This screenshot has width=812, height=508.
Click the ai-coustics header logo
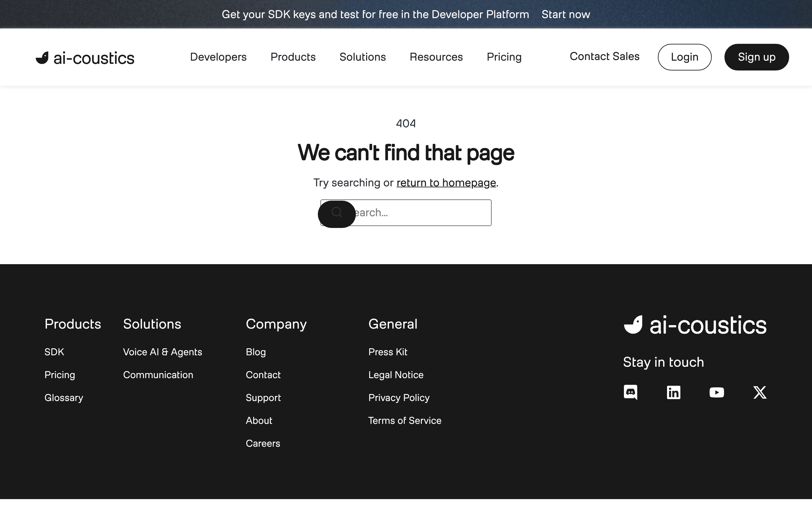(x=85, y=58)
